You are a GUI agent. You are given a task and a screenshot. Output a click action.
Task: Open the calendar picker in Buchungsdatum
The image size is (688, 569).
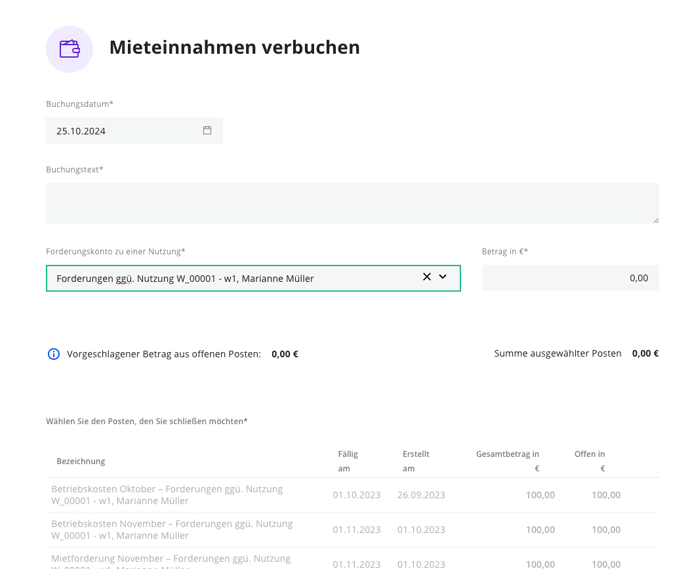coord(207,130)
